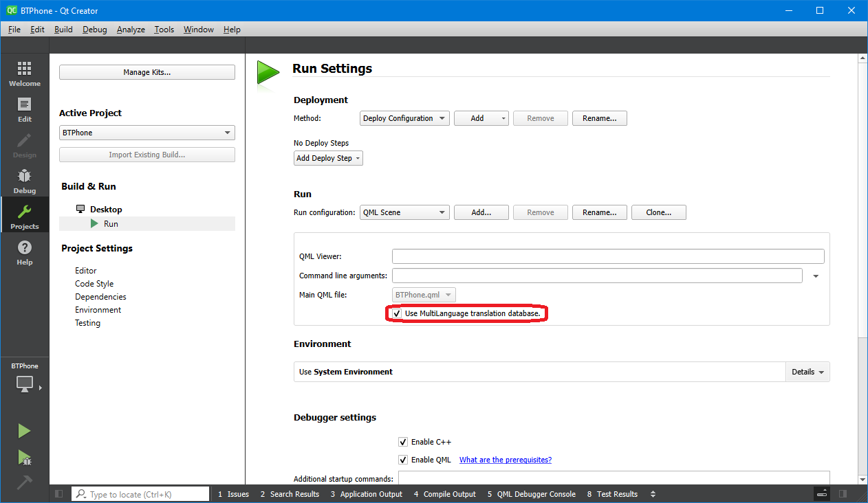This screenshot has height=503, width=868.
Task: Switch to Edit mode
Action: click(25, 109)
